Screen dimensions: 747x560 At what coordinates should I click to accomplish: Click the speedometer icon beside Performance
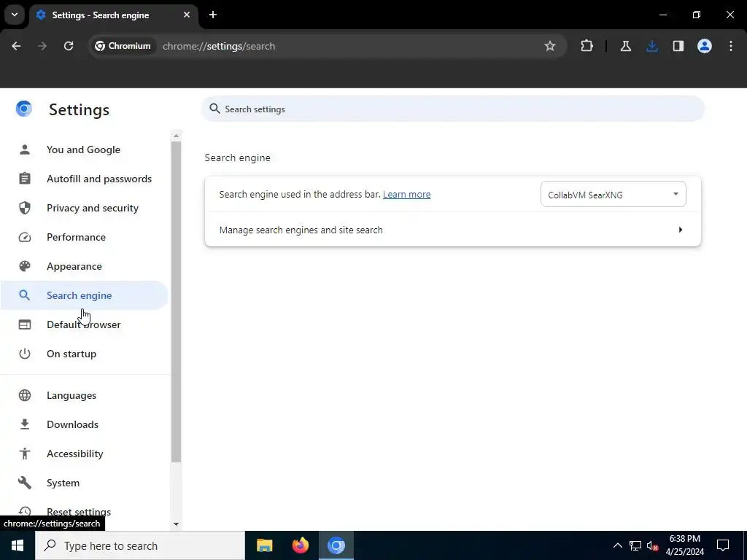pyautogui.click(x=25, y=237)
